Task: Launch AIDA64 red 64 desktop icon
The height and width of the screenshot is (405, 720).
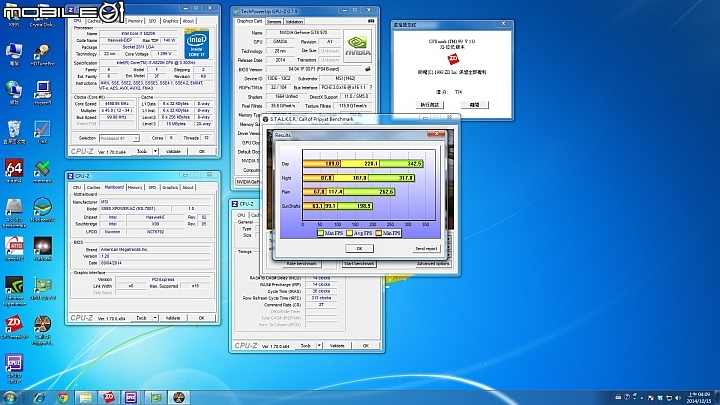Action: click(14, 169)
